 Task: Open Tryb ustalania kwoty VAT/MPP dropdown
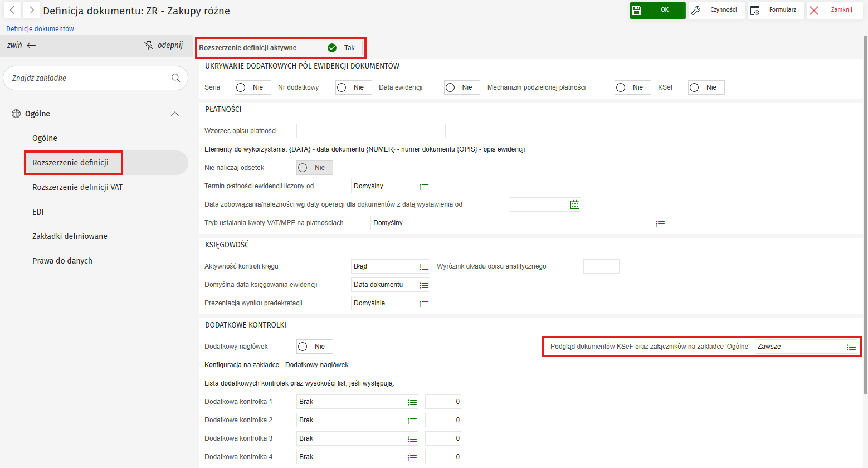[x=660, y=223]
